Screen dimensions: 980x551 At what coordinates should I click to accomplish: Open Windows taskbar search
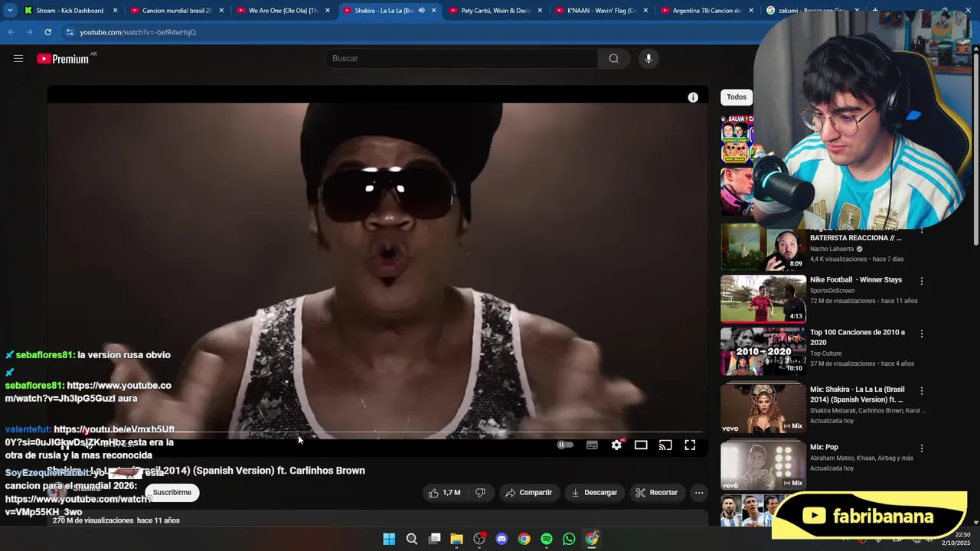[x=412, y=539]
